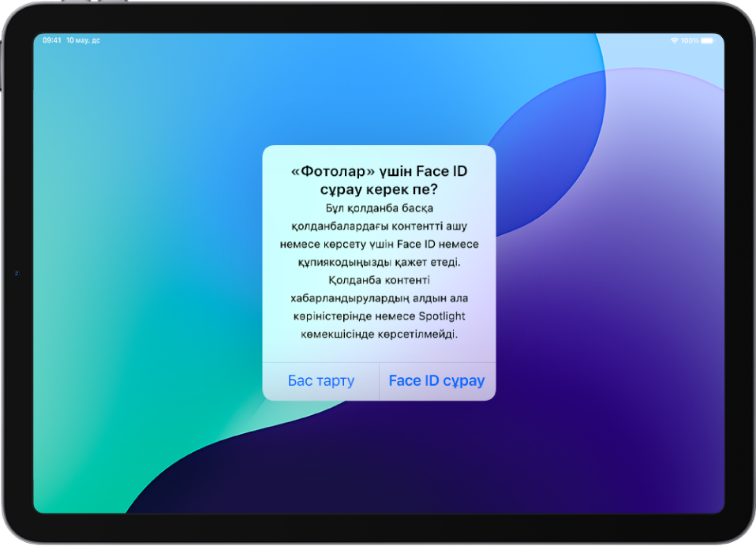This screenshot has height=546, width=756.
Task: Tap the dialog title "«Фотолар» үшін Face ID сұрау керек пе?"
Action: [379, 180]
